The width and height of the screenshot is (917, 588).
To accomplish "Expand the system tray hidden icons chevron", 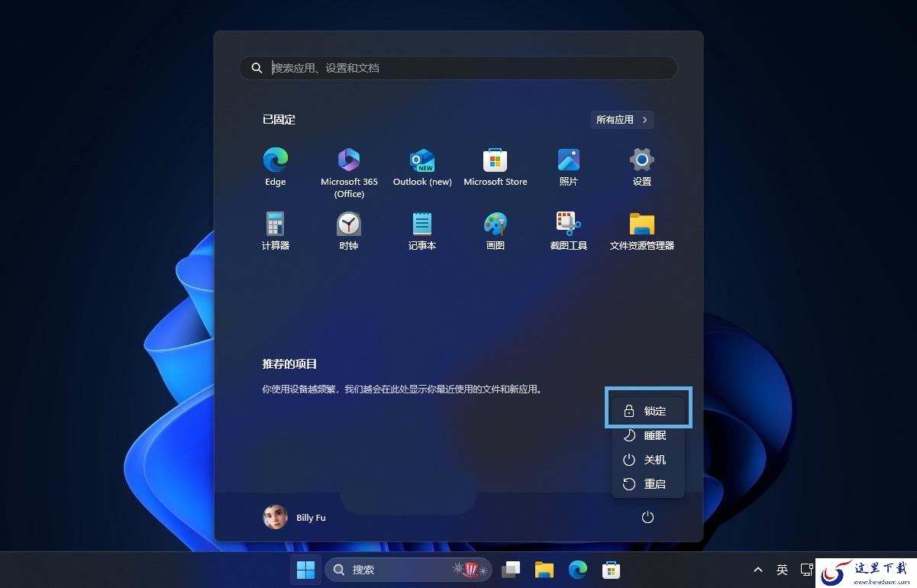I will pyautogui.click(x=758, y=570).
